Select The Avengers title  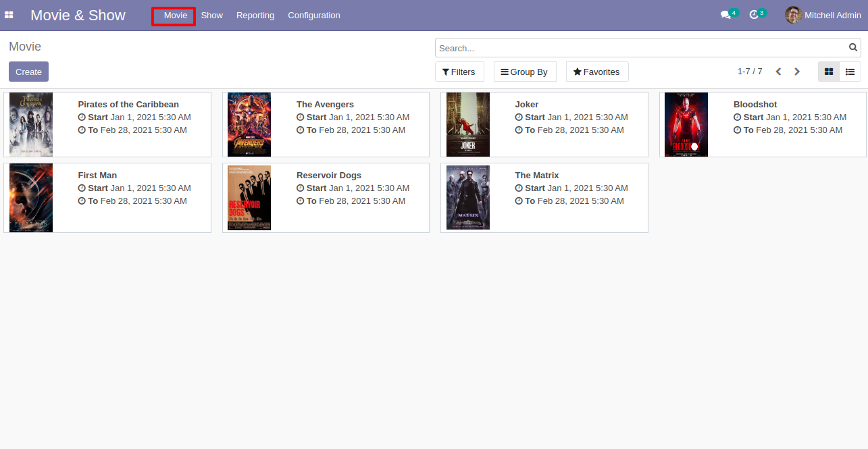pos(325,105)
